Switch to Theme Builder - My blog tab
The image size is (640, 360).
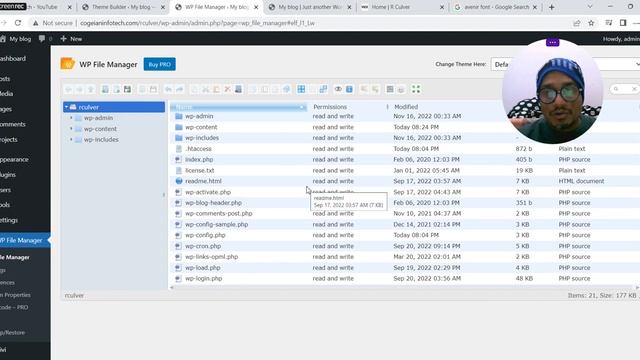coord(123,7)
